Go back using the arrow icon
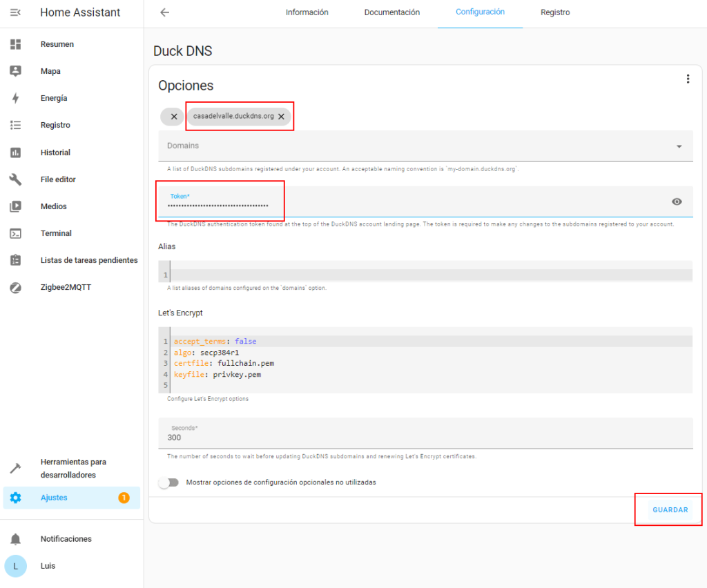707x588 pixels. [164, 12]
